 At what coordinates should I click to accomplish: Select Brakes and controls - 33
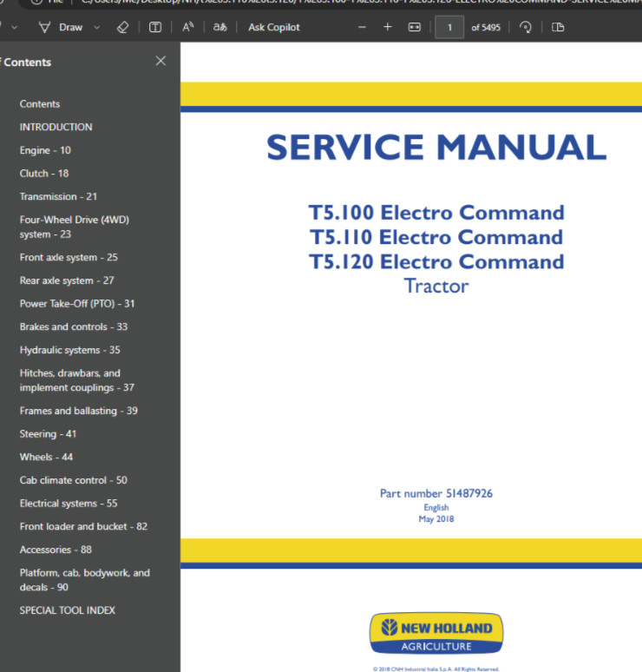point(74,327)
